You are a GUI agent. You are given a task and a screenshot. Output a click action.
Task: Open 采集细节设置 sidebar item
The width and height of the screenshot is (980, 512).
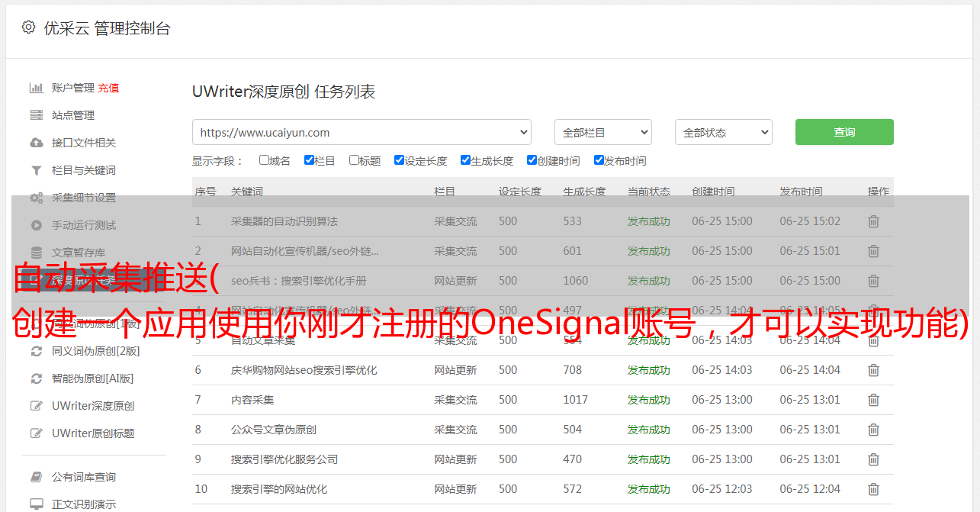click(x=84, y=198)
